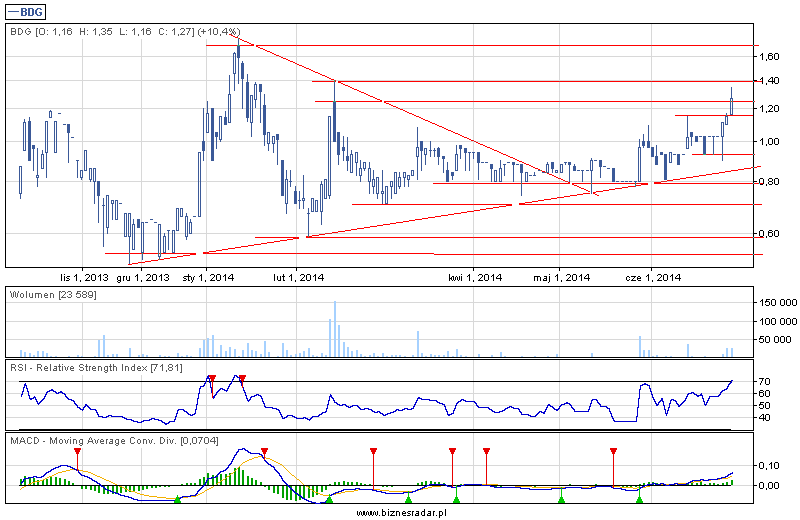Click leftmost red sell marker on MACD
This screenshot has height=520, width=800.
point(78,452)
